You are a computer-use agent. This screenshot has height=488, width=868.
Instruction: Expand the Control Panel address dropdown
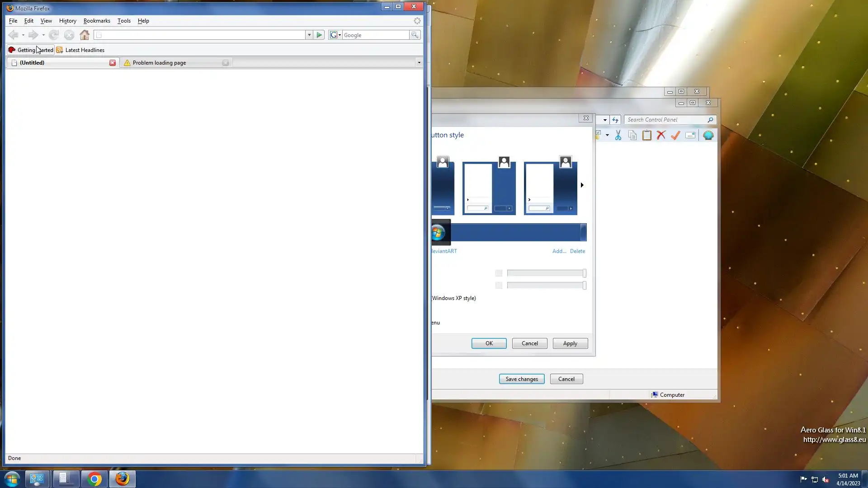tap(605, 120)
